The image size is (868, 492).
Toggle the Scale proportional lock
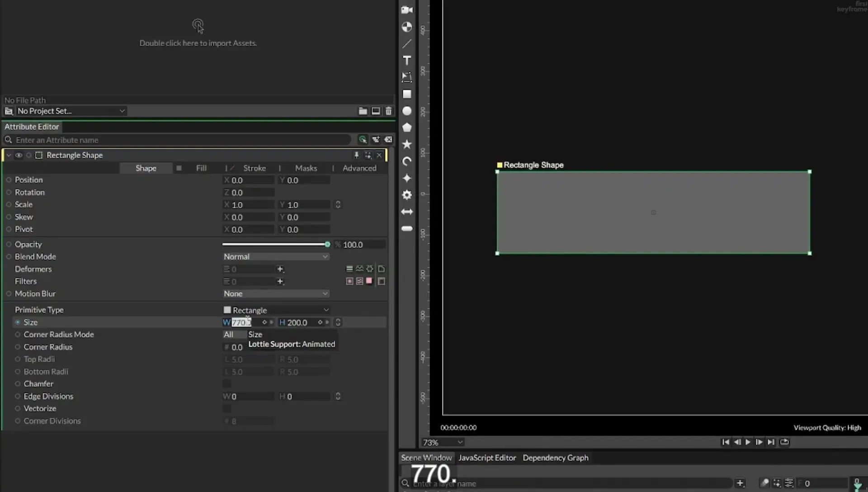point(338,205)
